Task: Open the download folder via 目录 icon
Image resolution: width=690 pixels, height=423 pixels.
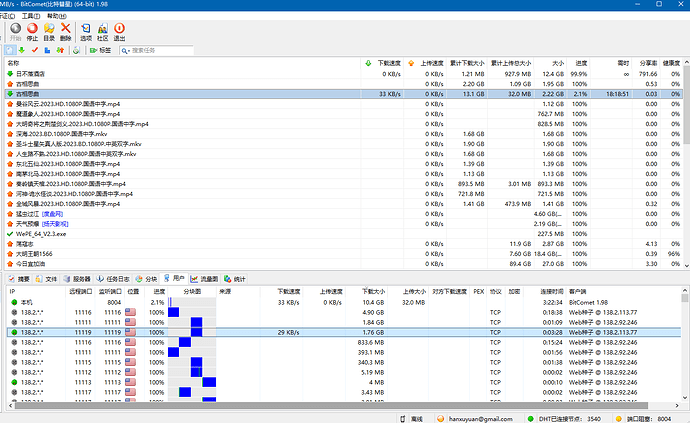Action: (49, 32)
